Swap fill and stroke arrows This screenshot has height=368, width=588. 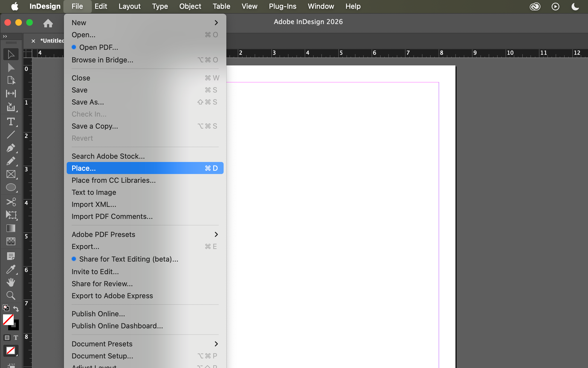point(16,309)
